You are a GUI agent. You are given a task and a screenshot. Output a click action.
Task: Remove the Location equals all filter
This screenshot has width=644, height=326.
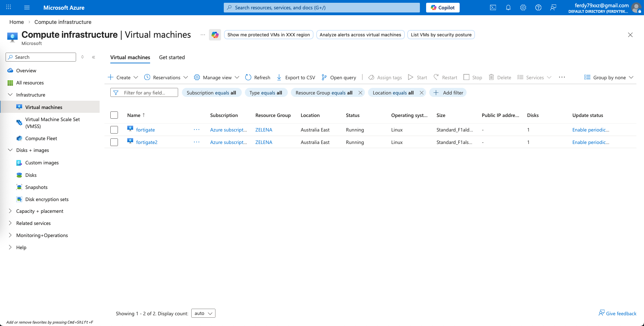(422, 93)
